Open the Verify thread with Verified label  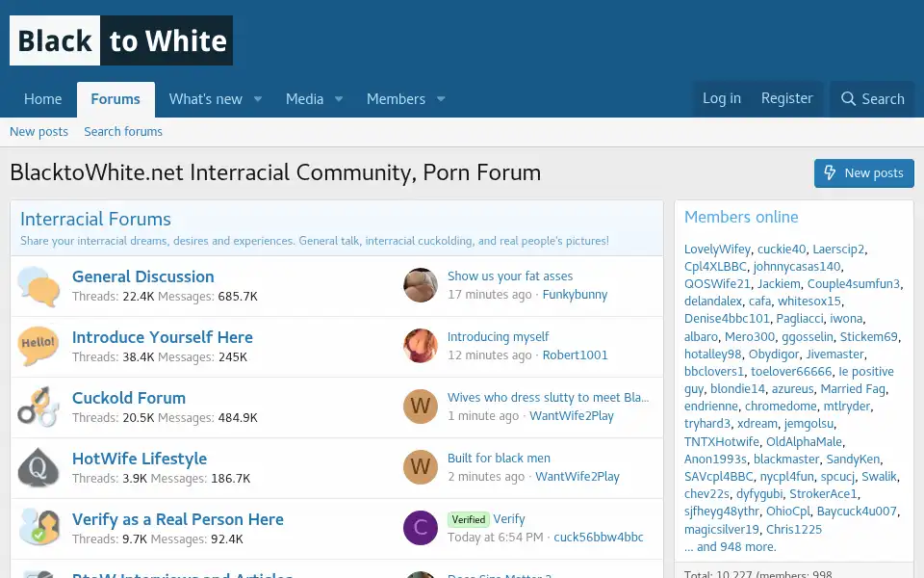(x=509, y=519)
